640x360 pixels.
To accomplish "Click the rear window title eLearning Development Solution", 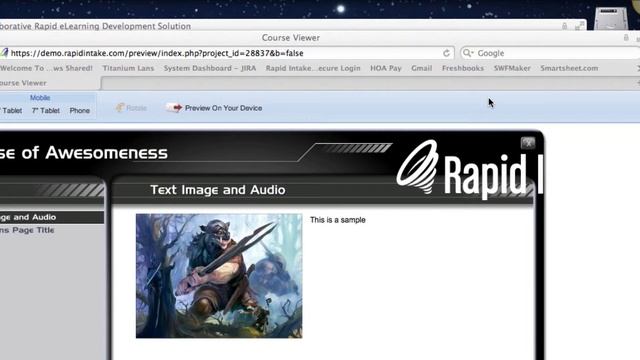I will click(x=95, y=26).
